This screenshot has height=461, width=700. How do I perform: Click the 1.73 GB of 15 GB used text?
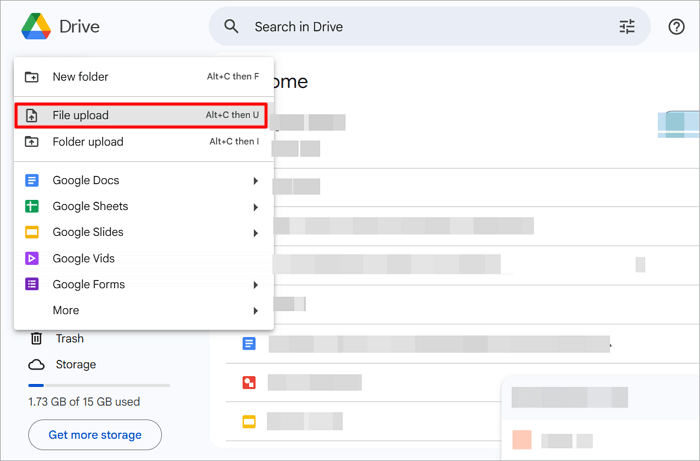[x=84, y=402]
